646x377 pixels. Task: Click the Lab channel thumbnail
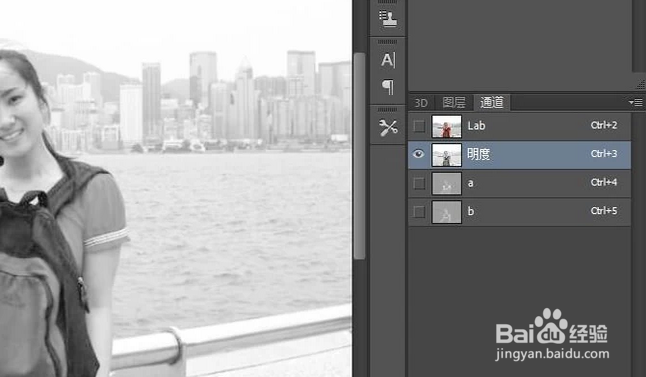(x=447, y=126)
